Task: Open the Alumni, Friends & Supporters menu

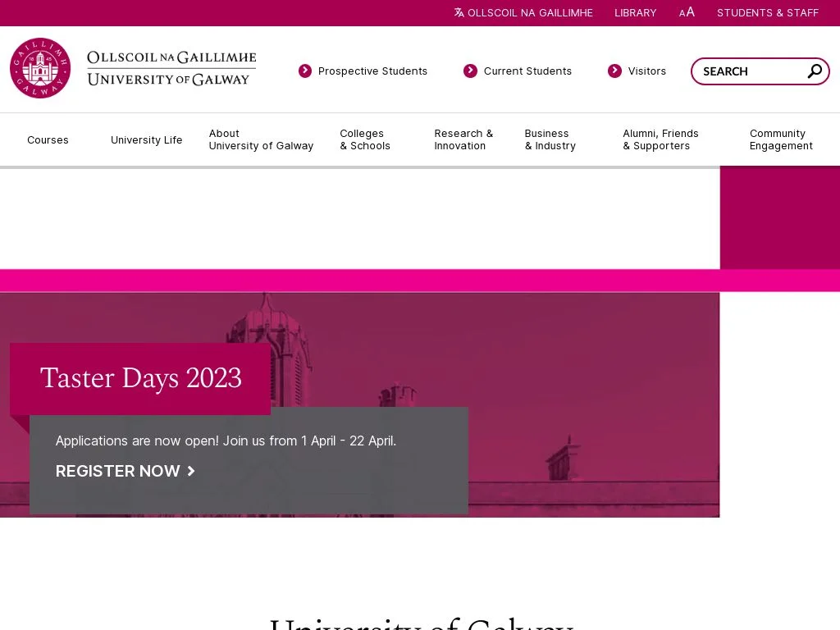Action: (x=660, y=139)
